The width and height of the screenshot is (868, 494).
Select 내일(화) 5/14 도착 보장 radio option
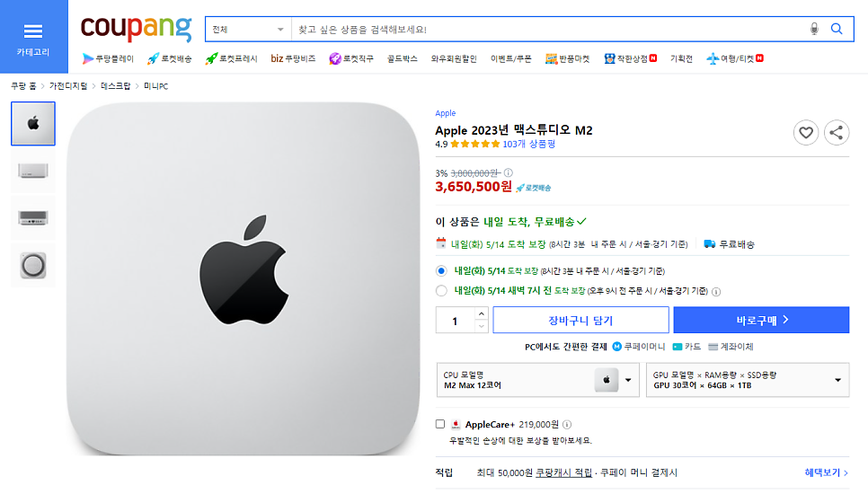click(x=441, y=271)
